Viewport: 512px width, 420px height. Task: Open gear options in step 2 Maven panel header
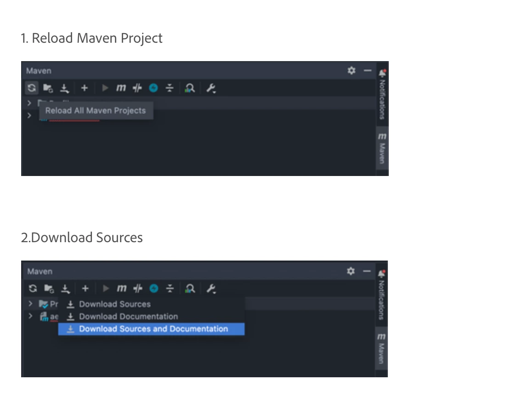tap(351, 271)
